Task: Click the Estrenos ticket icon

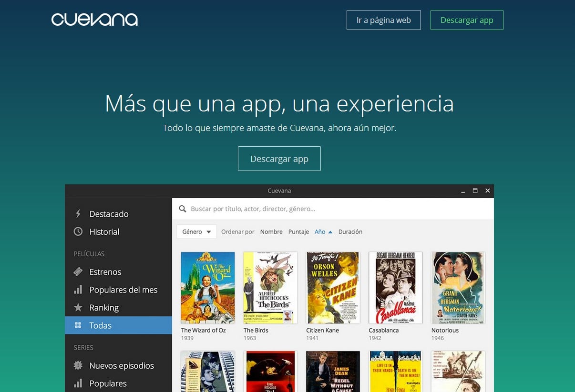Action: pyautogui.click(x=78, y=272)
